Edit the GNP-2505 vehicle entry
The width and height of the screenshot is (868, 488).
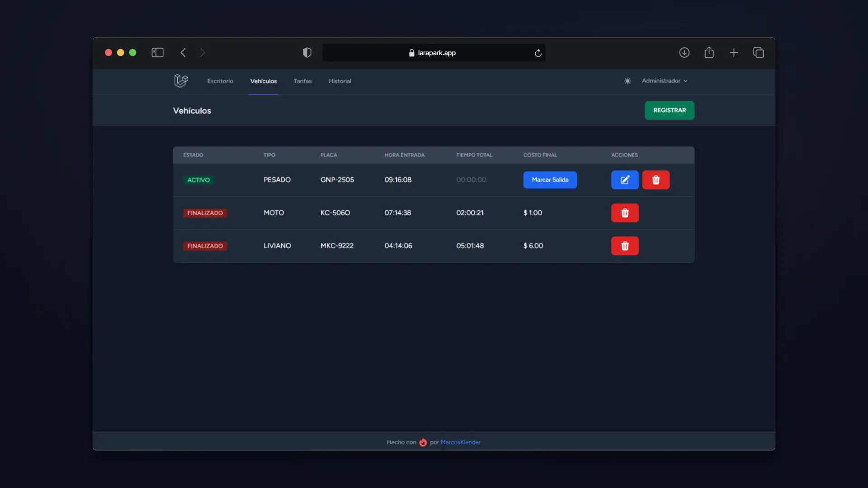point(625,180)
